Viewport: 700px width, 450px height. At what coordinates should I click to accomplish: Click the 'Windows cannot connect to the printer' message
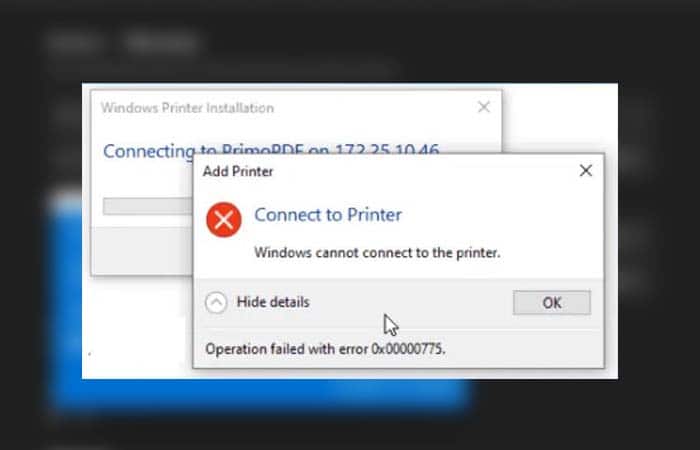click(x=377, y=252)
